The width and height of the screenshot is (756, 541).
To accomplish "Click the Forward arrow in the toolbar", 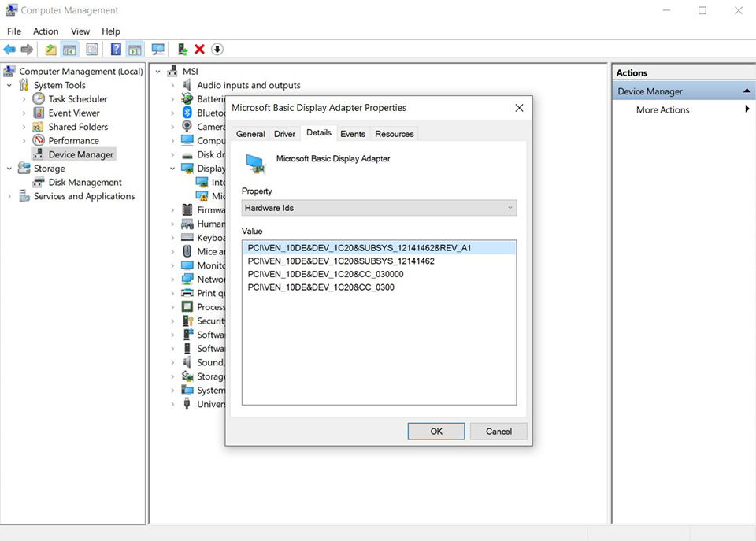I will click(27, 49).
